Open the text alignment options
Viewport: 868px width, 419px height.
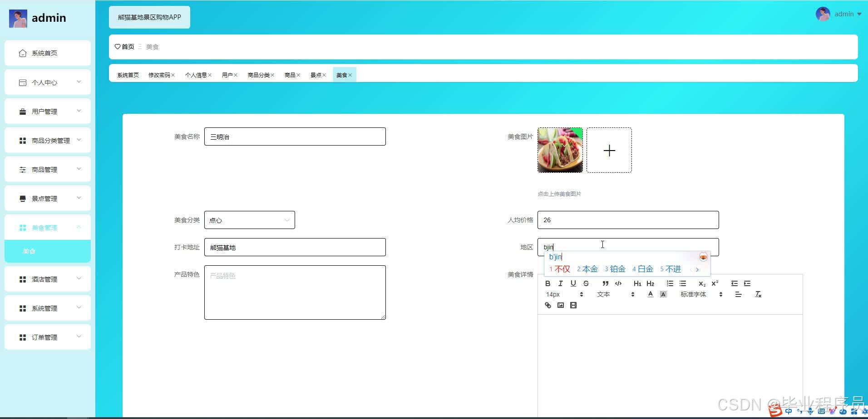[738, 294]
